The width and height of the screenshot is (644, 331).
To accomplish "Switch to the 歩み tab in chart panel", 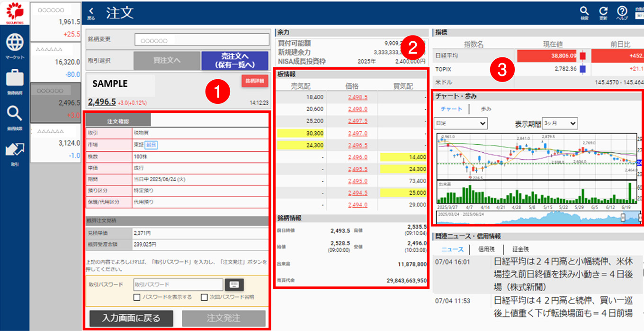I will [486, 109].
